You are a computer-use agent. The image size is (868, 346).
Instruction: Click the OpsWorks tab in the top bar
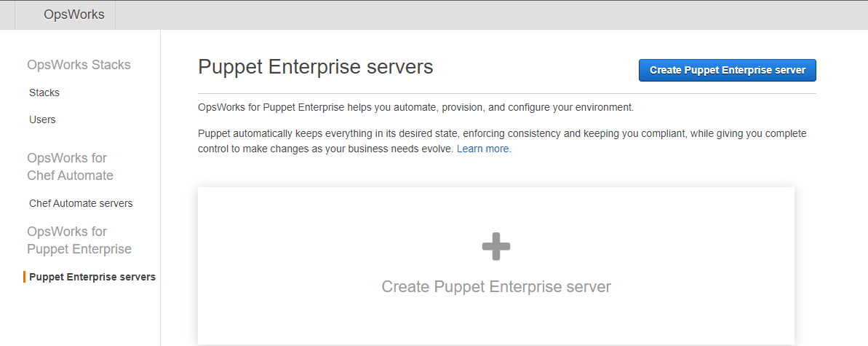point(73,15)
